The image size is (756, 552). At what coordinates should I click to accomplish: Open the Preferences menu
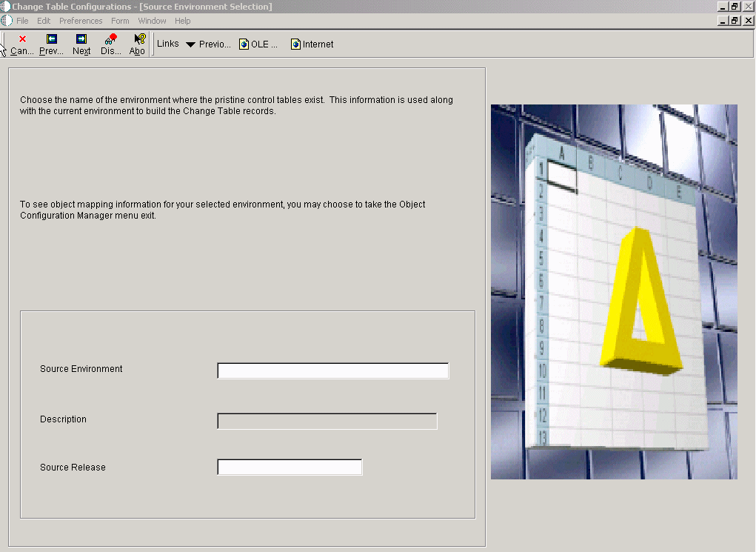pyautogui.click(x=81, y=21)
